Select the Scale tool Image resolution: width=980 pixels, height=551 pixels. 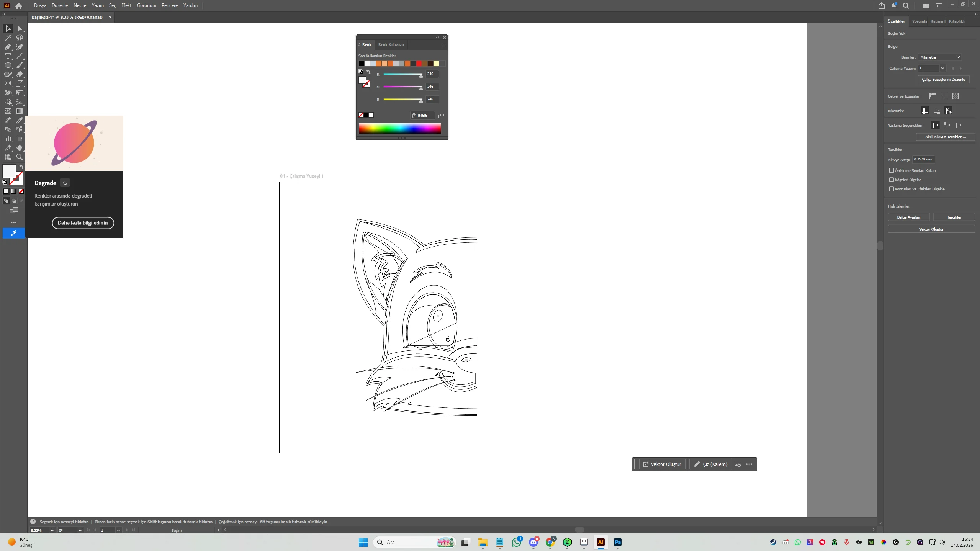[20, 83]
